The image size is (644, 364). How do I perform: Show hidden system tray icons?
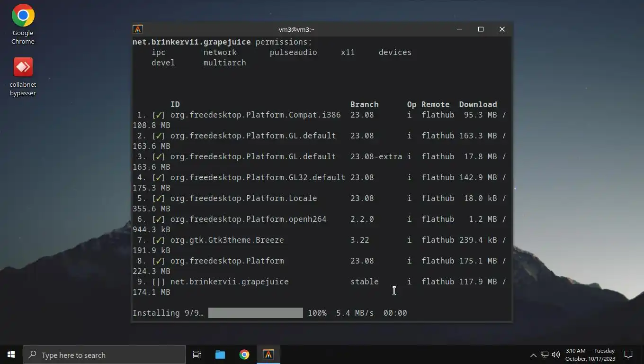coord(533,355)
